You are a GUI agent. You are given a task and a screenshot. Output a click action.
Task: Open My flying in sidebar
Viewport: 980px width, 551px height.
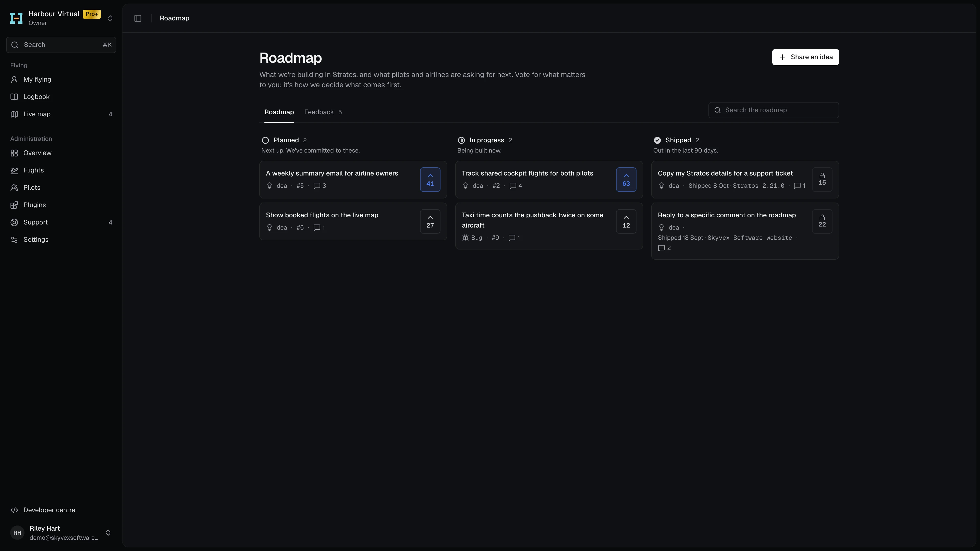61,80
